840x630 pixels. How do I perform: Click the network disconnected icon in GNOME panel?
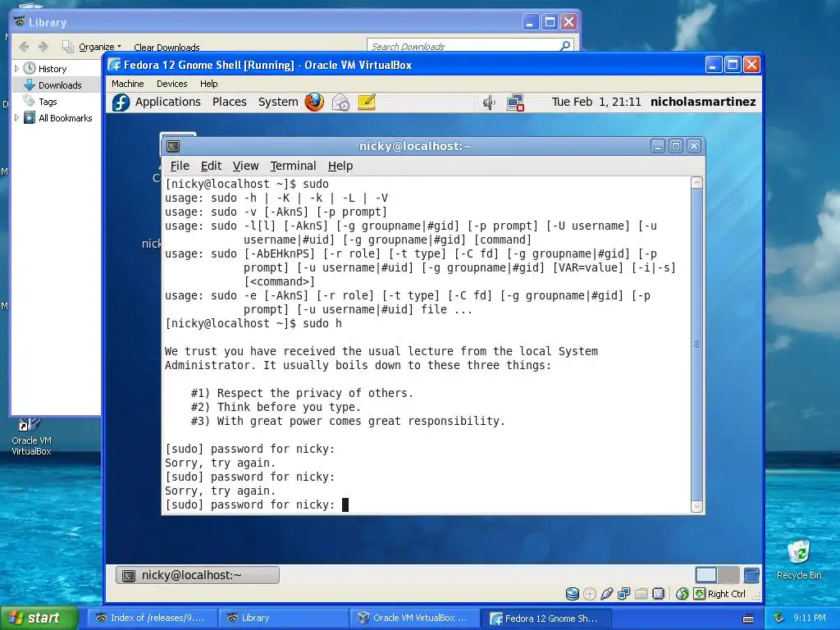click(515, 103)
